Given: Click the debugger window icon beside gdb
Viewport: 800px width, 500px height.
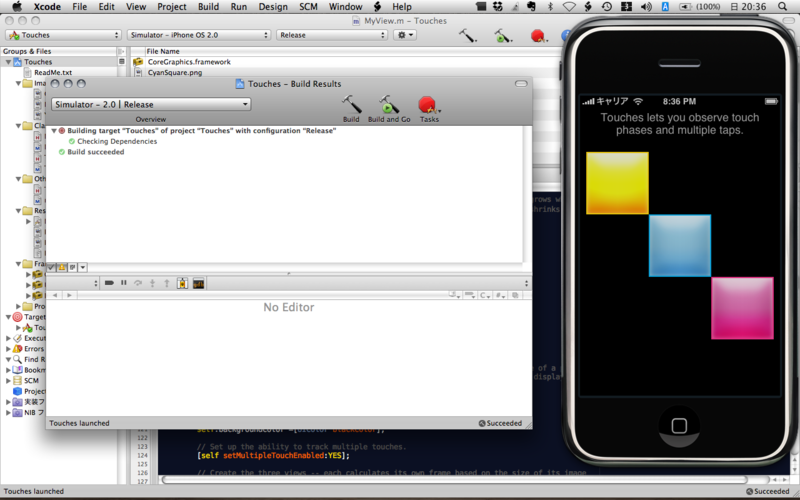Looking at the screenshot, I should [182, 284].
